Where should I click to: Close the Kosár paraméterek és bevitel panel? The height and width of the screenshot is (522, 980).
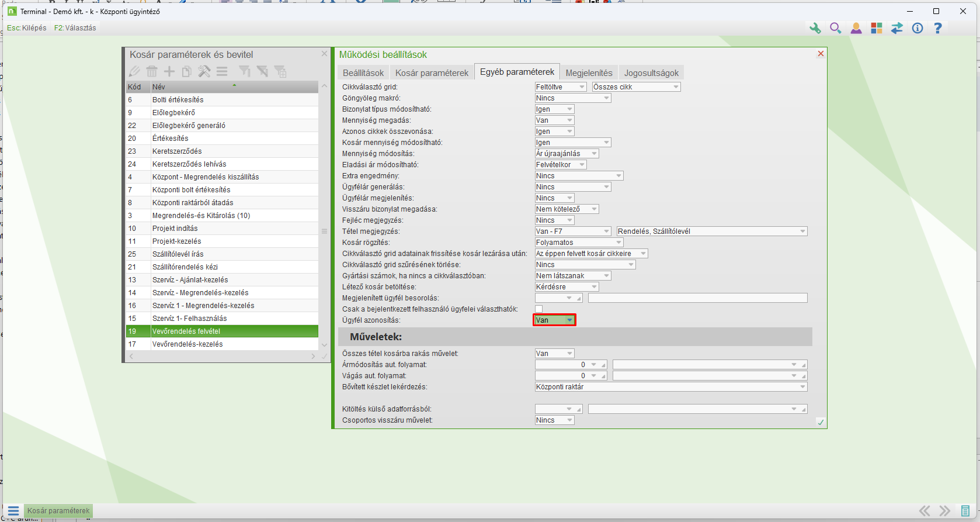point(324,54)
